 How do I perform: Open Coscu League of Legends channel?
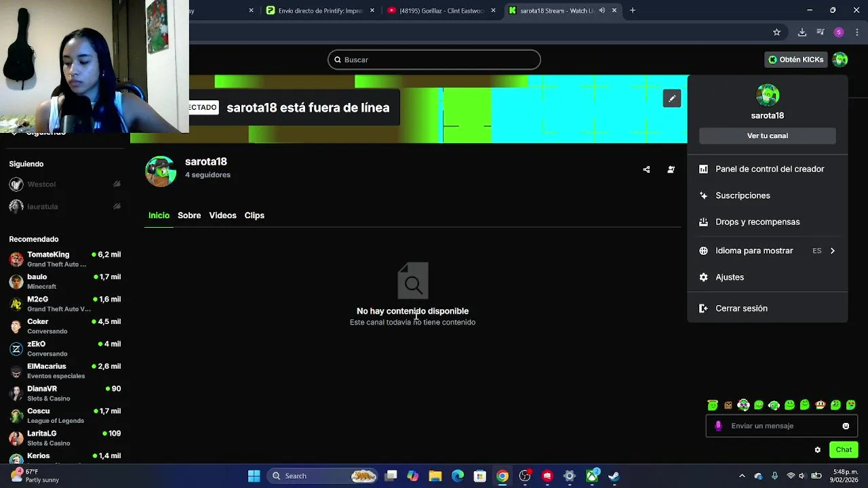pyautogui.click(x=65, y=415)
